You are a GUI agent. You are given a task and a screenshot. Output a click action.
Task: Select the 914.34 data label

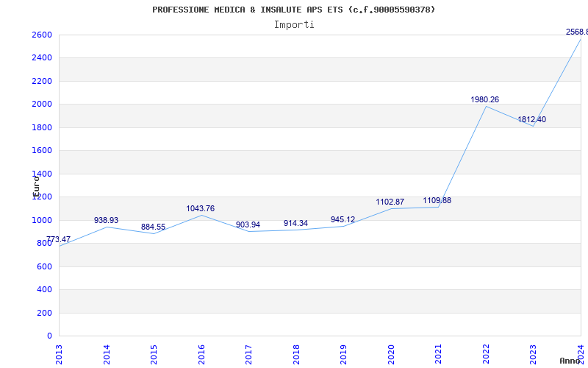[295, 224]
